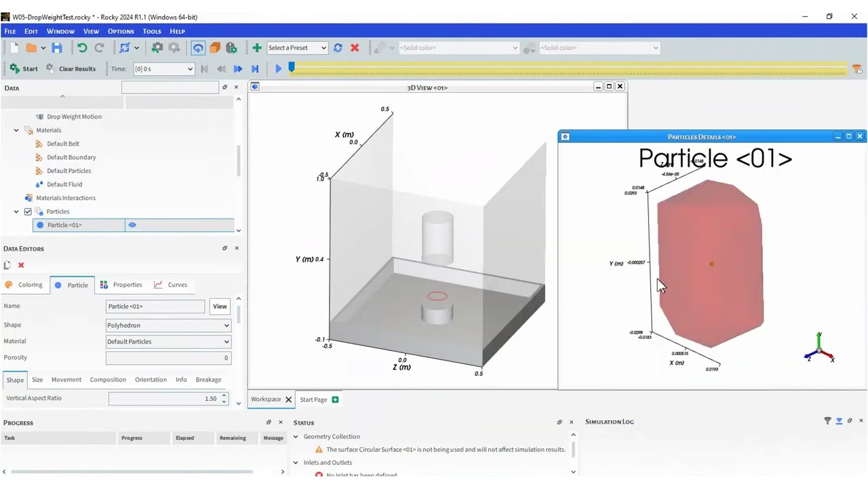
Task: Select Default Fluid in Materials tree
Action: point(64,184)
